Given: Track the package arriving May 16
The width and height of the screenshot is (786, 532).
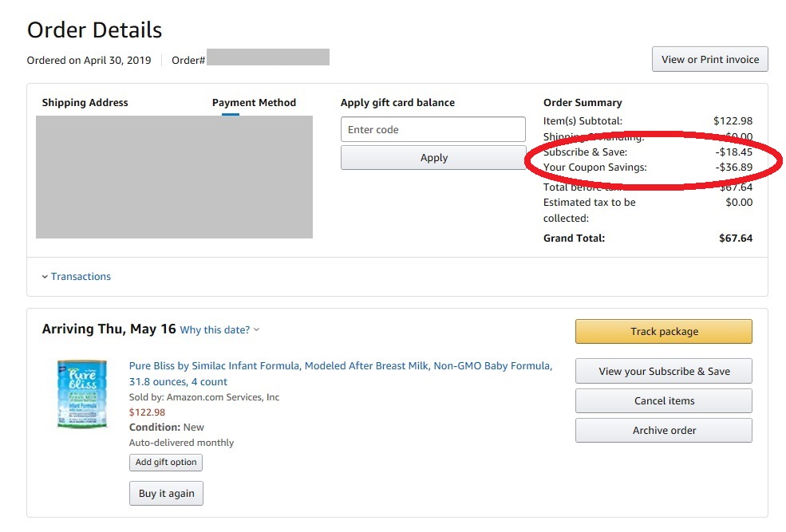Looking at the screenshot, I should 663,331.
